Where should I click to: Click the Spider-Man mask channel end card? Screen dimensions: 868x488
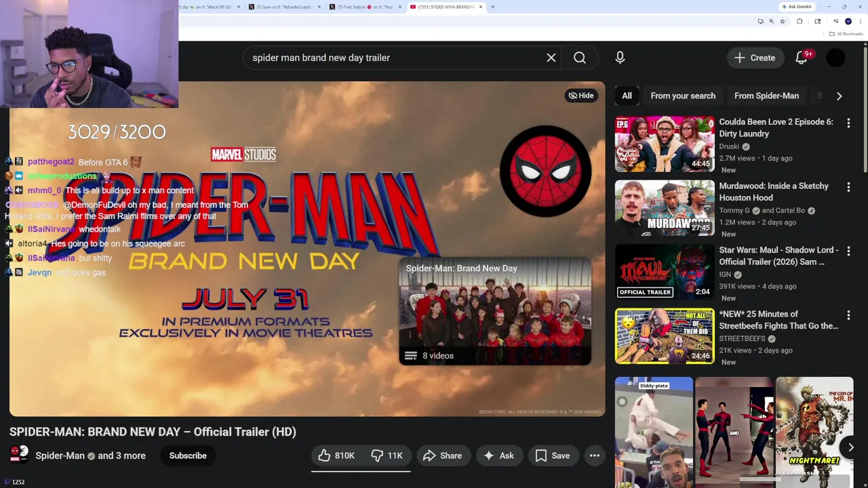pos(545,171)
